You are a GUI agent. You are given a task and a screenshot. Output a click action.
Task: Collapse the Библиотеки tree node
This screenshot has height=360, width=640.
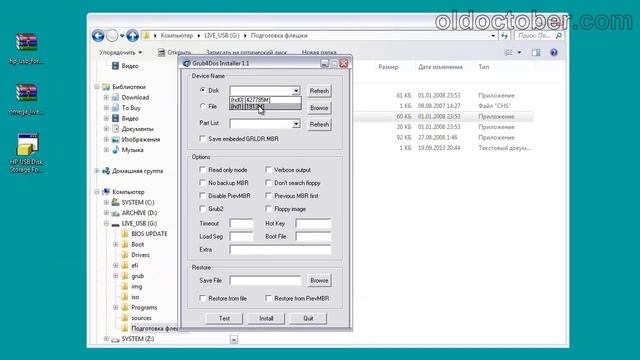point(97,87)
